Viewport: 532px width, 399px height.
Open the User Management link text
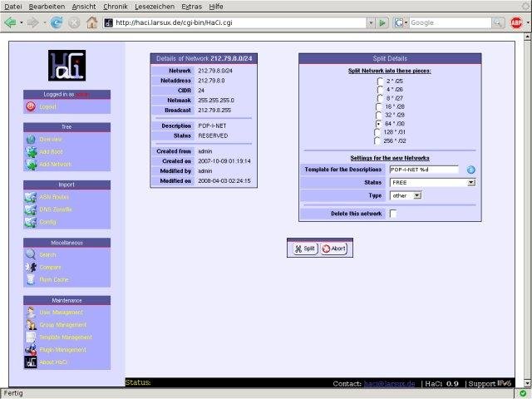[61, 313]
